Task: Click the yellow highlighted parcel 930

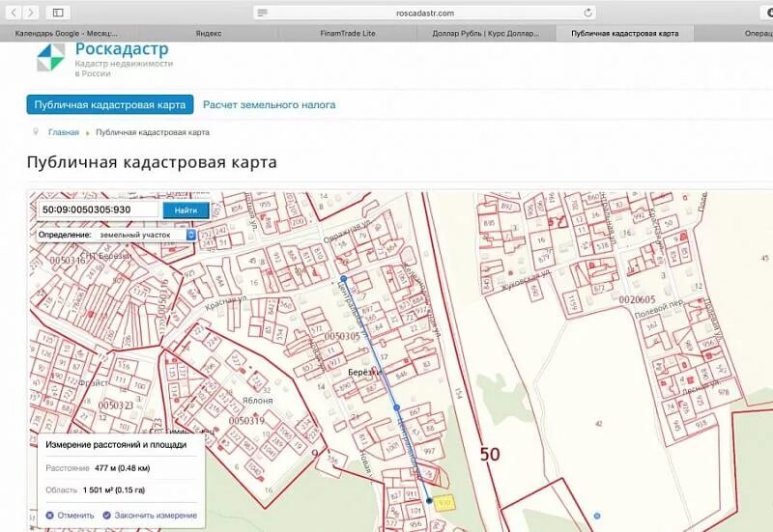Action: pos(445,503)
